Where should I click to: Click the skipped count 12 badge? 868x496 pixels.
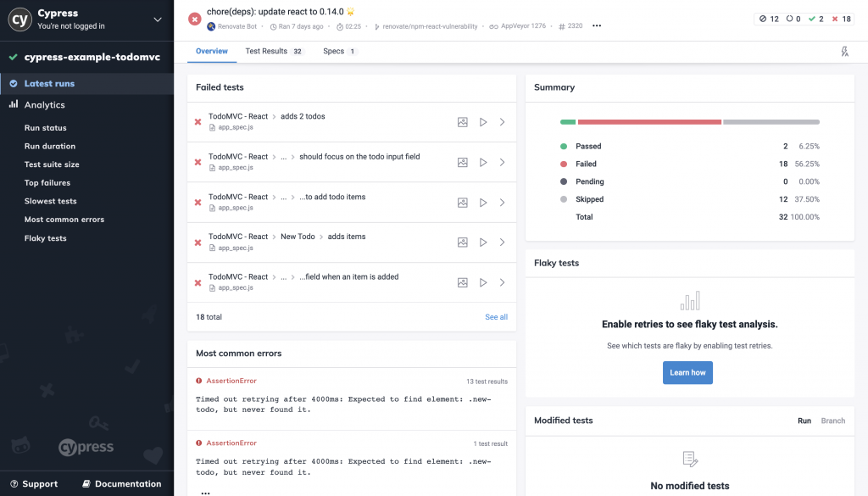[769, 19]
